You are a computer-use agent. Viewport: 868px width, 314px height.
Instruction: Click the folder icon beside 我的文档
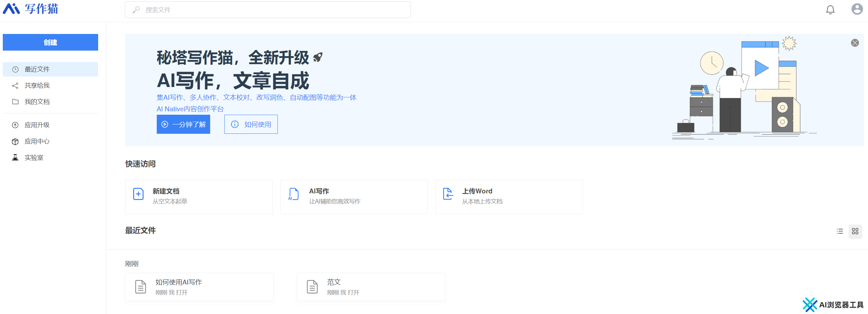(15, 102)
